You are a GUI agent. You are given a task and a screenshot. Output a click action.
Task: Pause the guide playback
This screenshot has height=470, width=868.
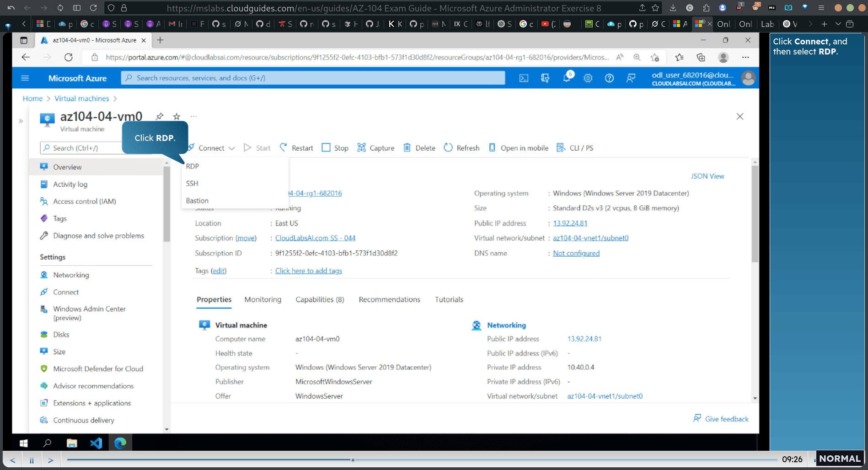point(32,460)
